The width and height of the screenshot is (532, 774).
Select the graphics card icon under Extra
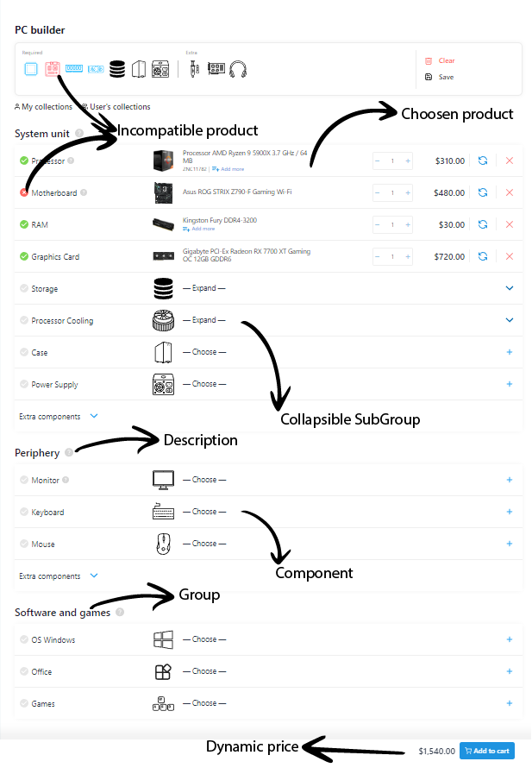[x=216, y=67]
